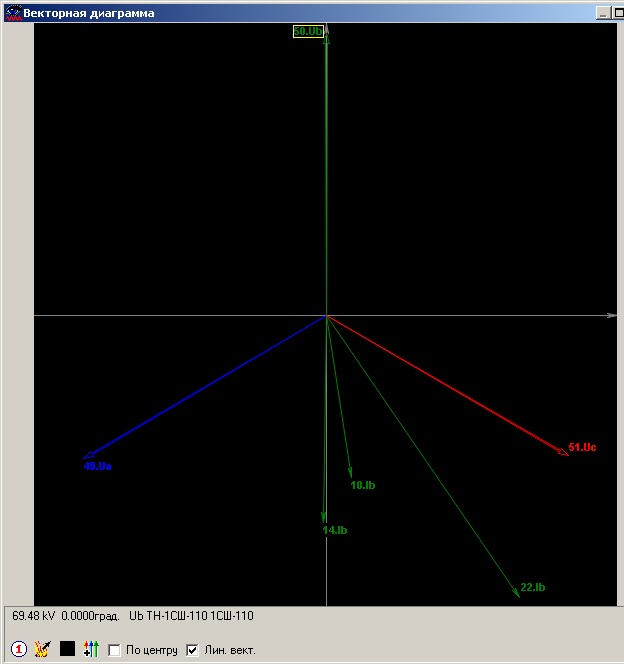Enable the По центру checkbox
Screen dimensions: 624x664
coord(114,650)
